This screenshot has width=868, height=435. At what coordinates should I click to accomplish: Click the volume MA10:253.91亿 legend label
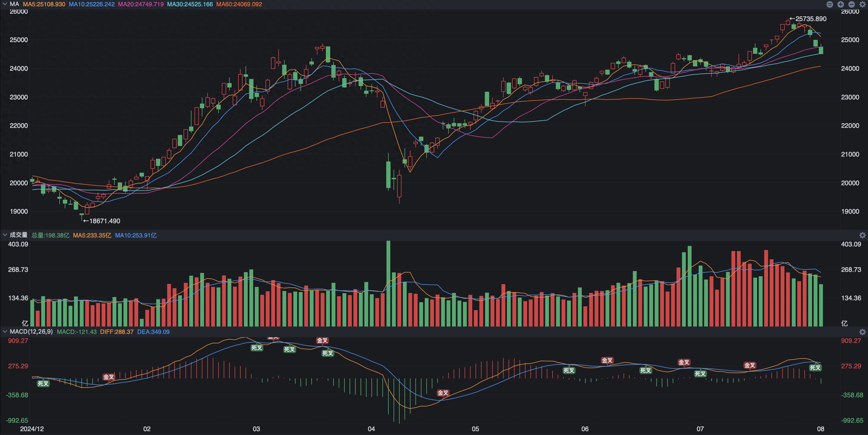[x=136, y=235]
